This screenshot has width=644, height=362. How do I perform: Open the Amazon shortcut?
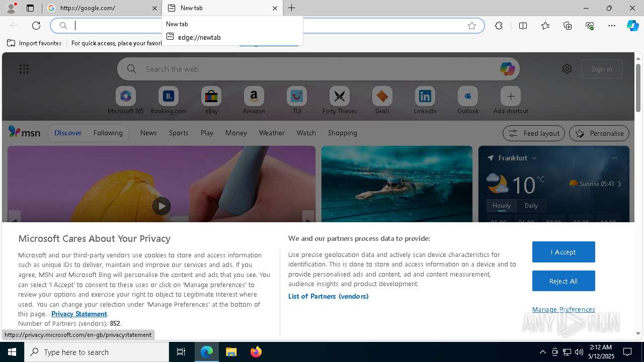tap(254, 100)
